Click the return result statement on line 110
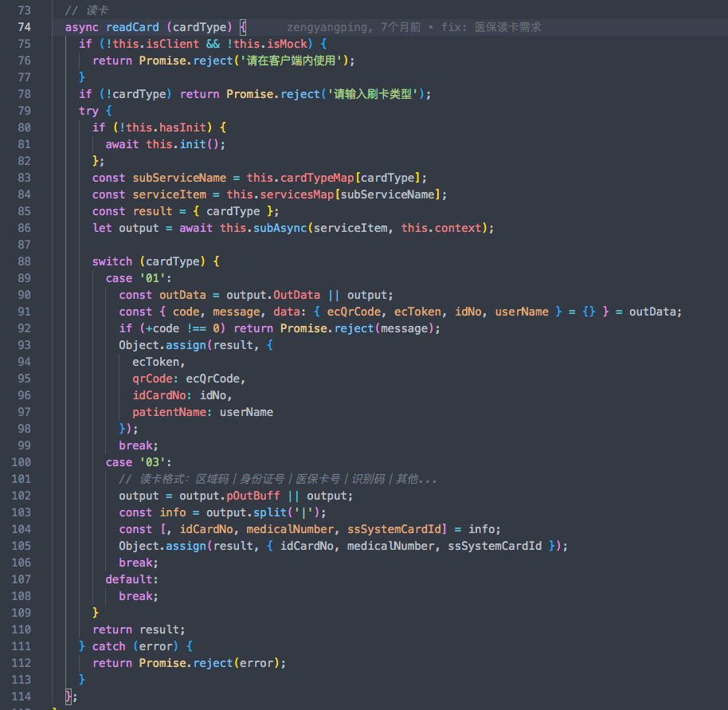Screen dimensions: 728x710 pyautogui.click(x=139, y=630)
